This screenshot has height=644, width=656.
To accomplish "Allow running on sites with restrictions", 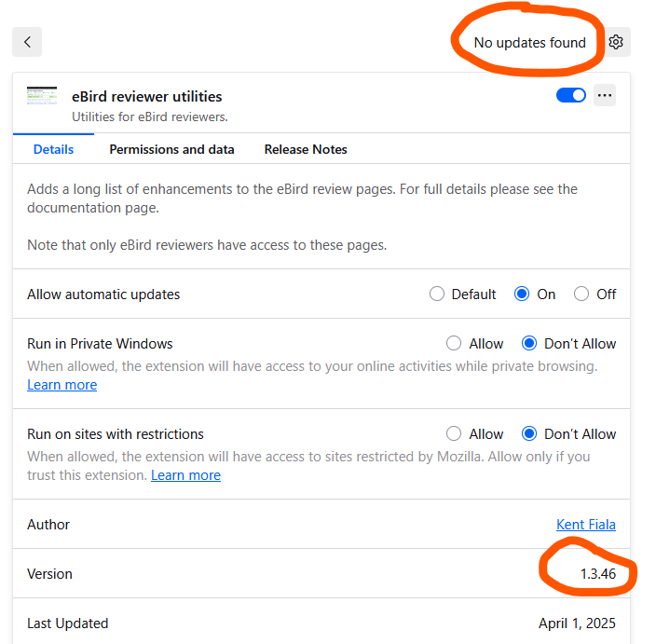I will click(454, 434).
